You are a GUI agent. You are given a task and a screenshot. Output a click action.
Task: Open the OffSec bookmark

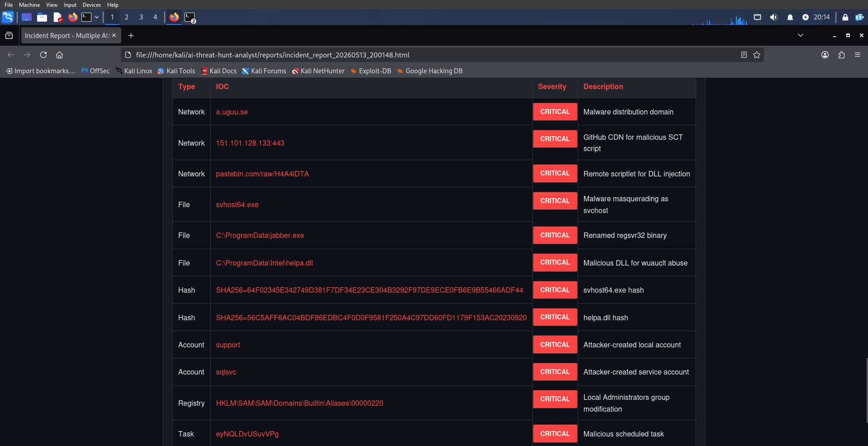coord(95,71)
